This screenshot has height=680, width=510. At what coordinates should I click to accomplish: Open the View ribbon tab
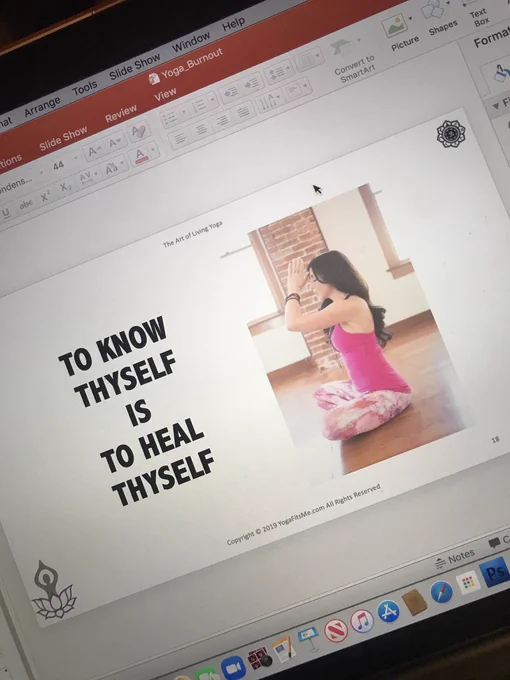pos(165,95)
